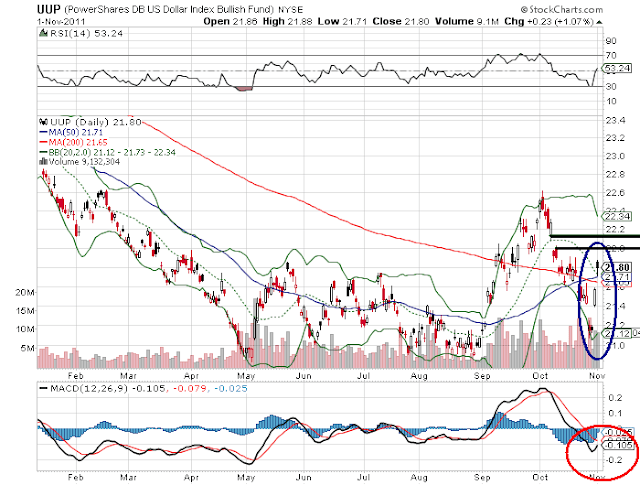Click the NYSE exchange label

(290, 9)
